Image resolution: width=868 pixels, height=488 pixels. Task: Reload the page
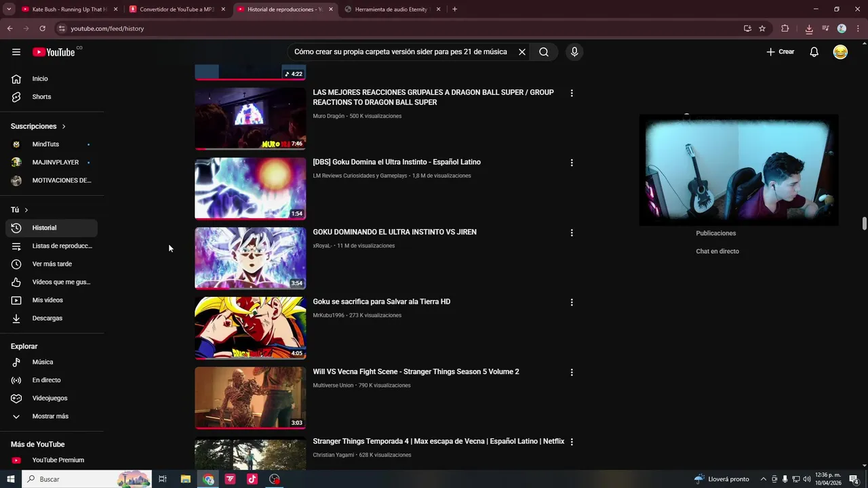pyautogui.click(x=42, y=28)
